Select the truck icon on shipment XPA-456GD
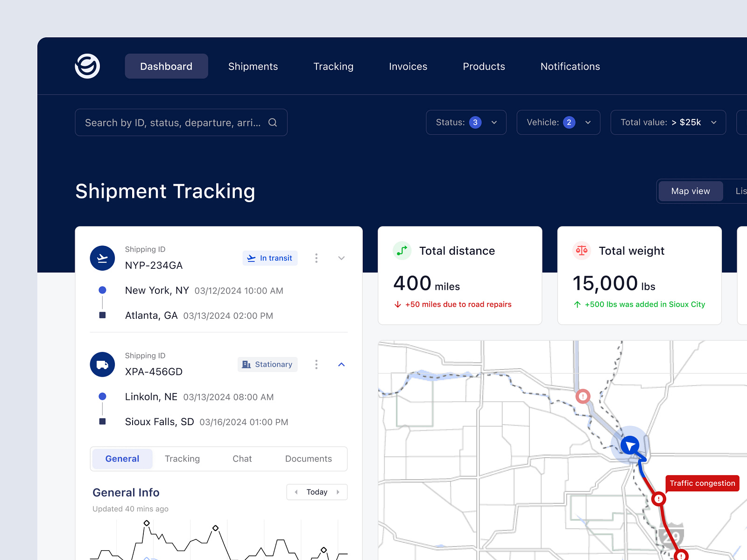Image resolution: width=747 pixels, height=560 pixels. pos(102,364)
